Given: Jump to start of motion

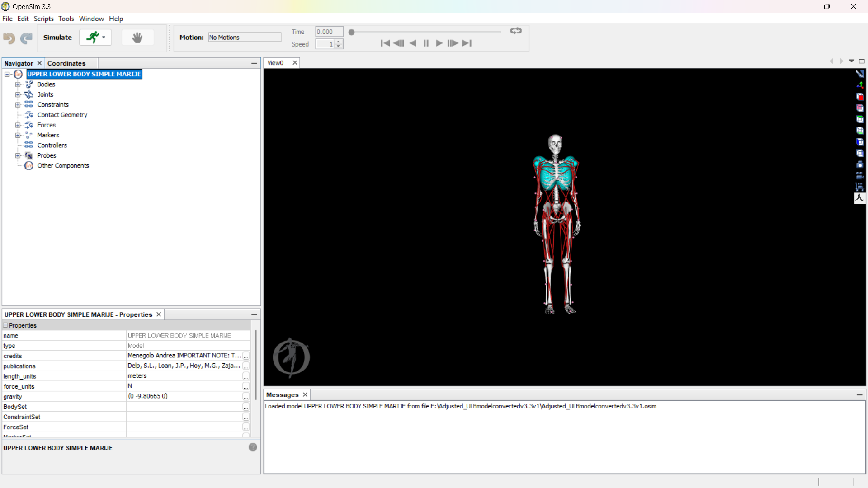Looking at the screenshot, I should [x=385, y=43].
